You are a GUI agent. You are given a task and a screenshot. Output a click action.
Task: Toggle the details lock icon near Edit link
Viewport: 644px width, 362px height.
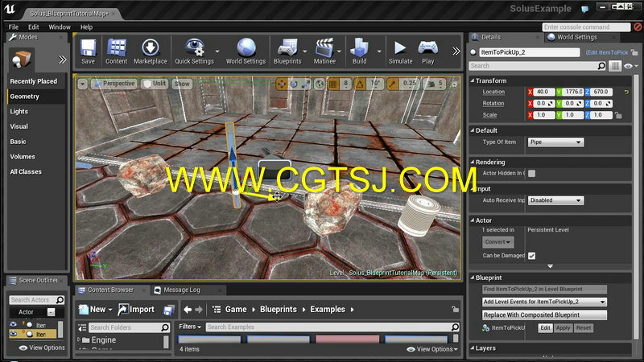[634, 52]
